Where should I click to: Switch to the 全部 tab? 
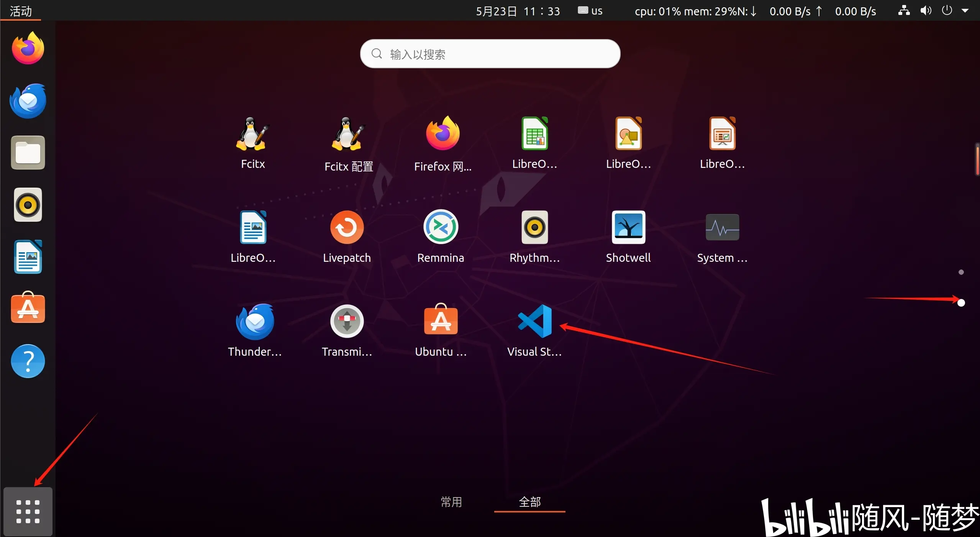click(529, 502)
